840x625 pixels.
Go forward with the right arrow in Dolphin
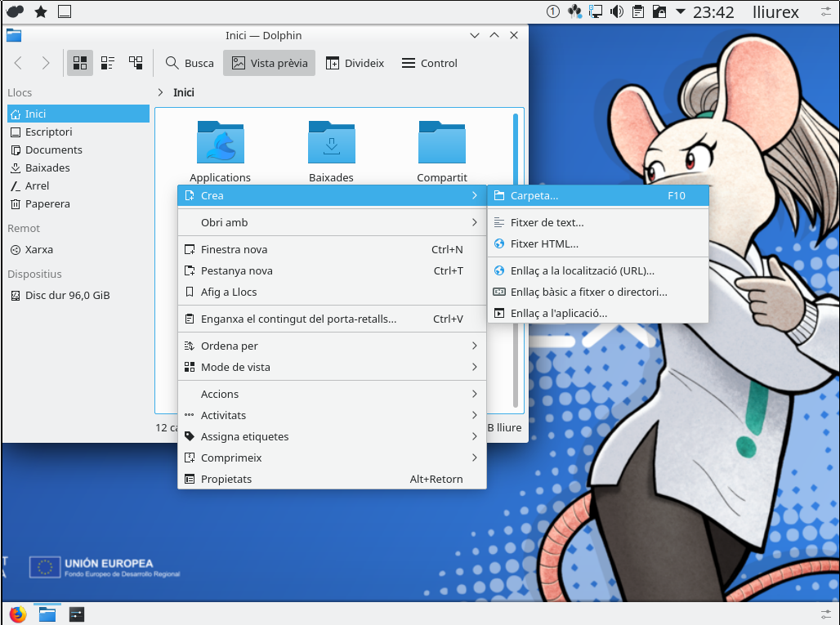tap(46, 63)
